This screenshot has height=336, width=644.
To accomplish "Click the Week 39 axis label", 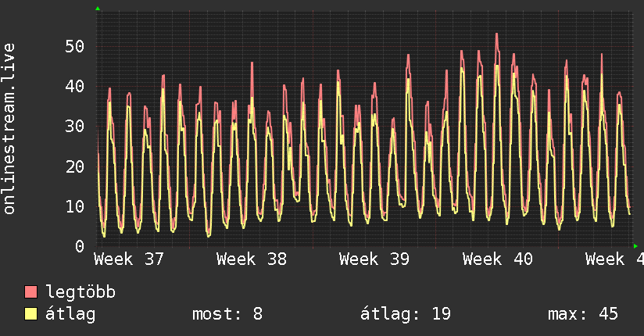I will [374, 259].
